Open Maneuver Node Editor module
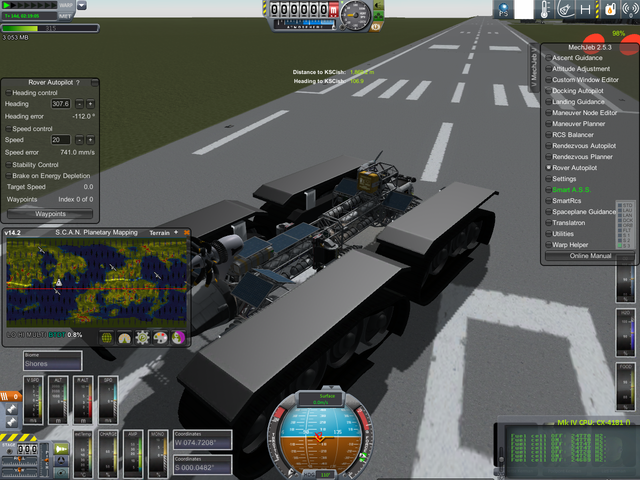The height and width of the screenshot is (480, 640). [582, 113]
